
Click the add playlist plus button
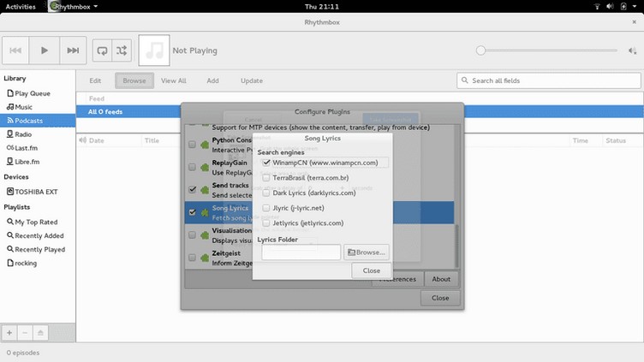(9, 332)
